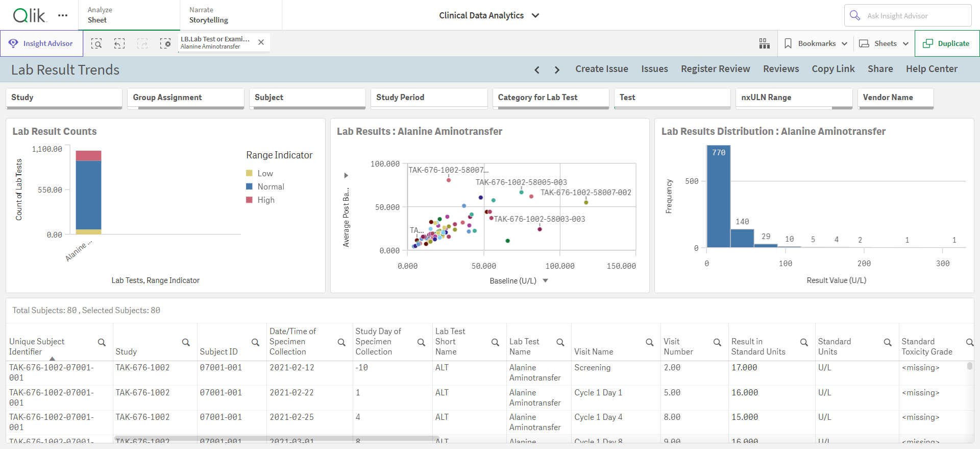980x449 pixels.
Task: Select the High segment of the stacked bar
Action: pos(89,156)
